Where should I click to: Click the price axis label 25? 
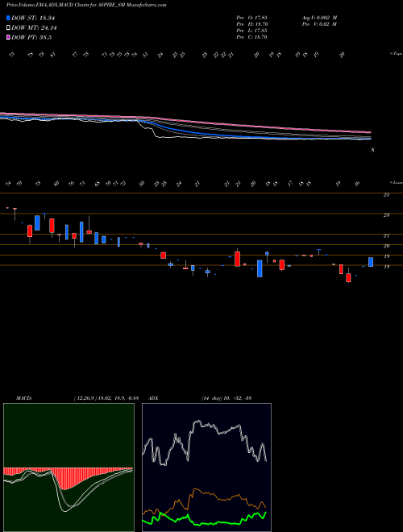tap(386, 195)
